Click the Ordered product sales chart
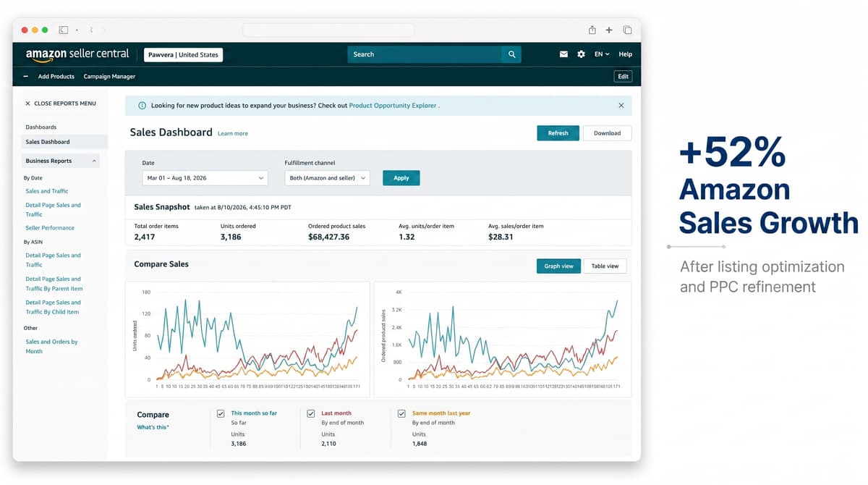868x485 pixels. [x=502, y=339]
